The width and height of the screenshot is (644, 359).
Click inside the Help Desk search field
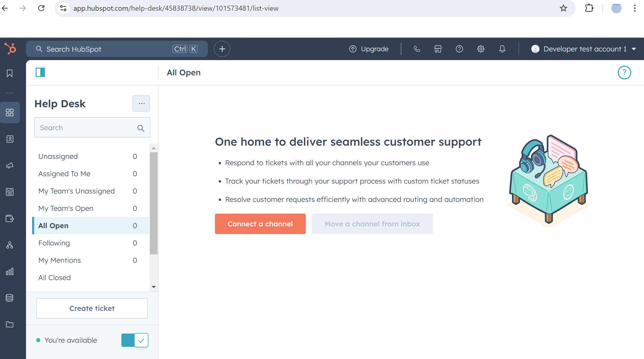[x=84, y=127]
